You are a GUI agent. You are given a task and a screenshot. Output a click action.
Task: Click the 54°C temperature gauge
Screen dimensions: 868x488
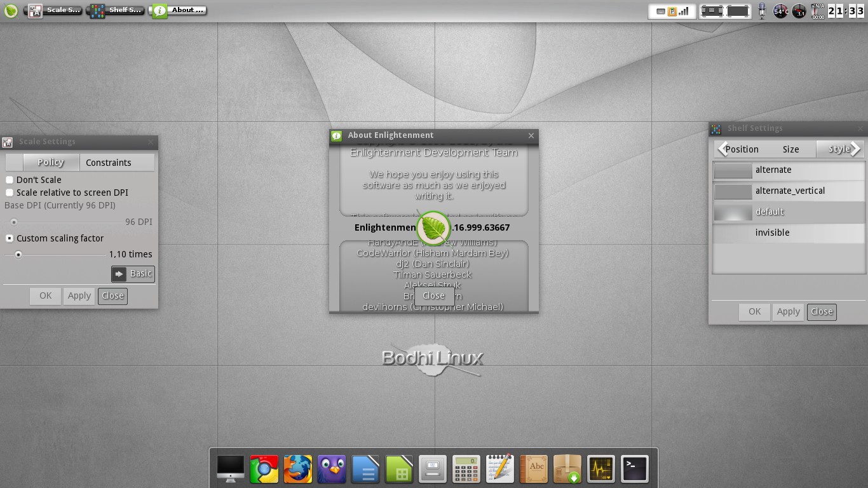[x=780, y=11]
